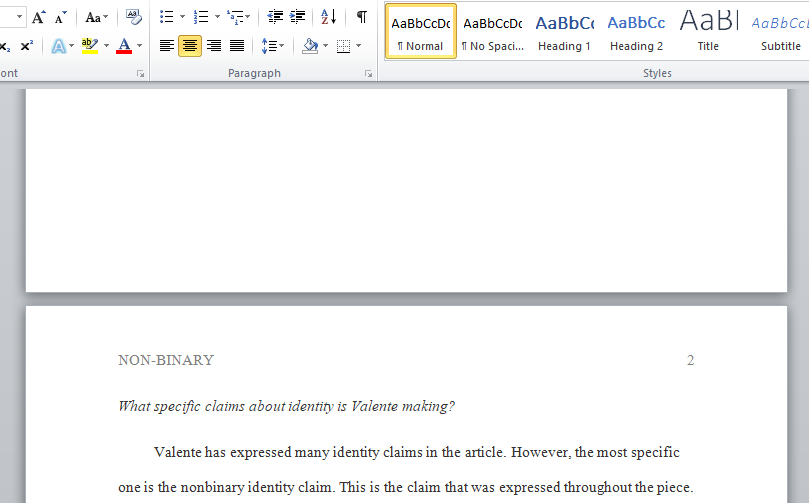Select the Normal style
809x503 pixels.
click(x=420, y=31)
